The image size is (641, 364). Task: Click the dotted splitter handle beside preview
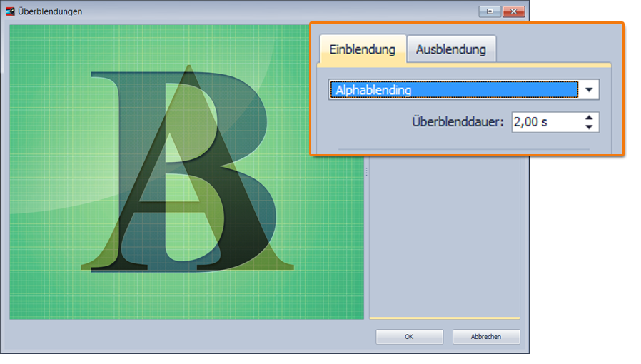click(367, 172)
